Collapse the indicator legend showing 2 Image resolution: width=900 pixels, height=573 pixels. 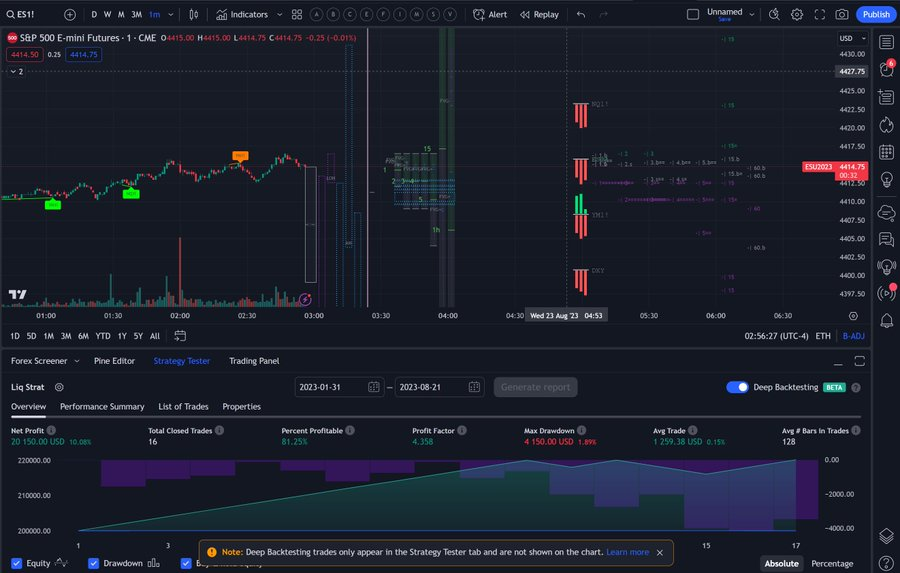17,72
